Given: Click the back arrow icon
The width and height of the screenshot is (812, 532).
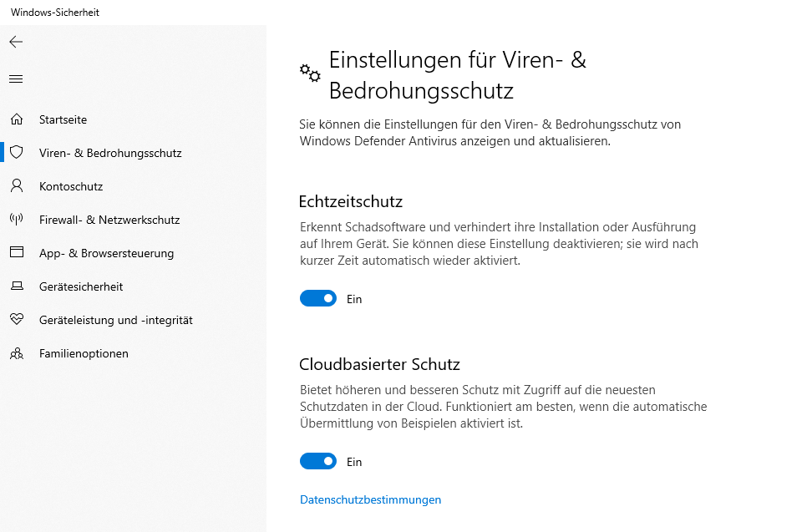Looking at the screenshot, I should pyautogui.click(x=16, y=42).
